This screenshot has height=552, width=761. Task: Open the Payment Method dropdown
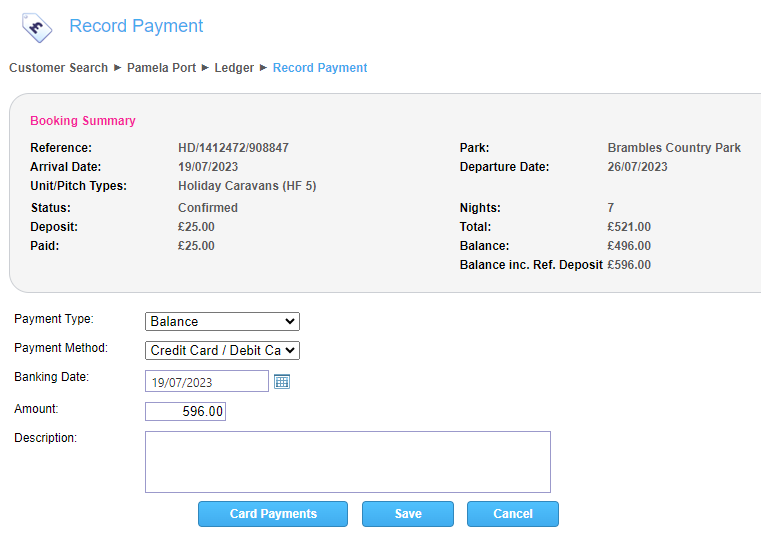222,350
